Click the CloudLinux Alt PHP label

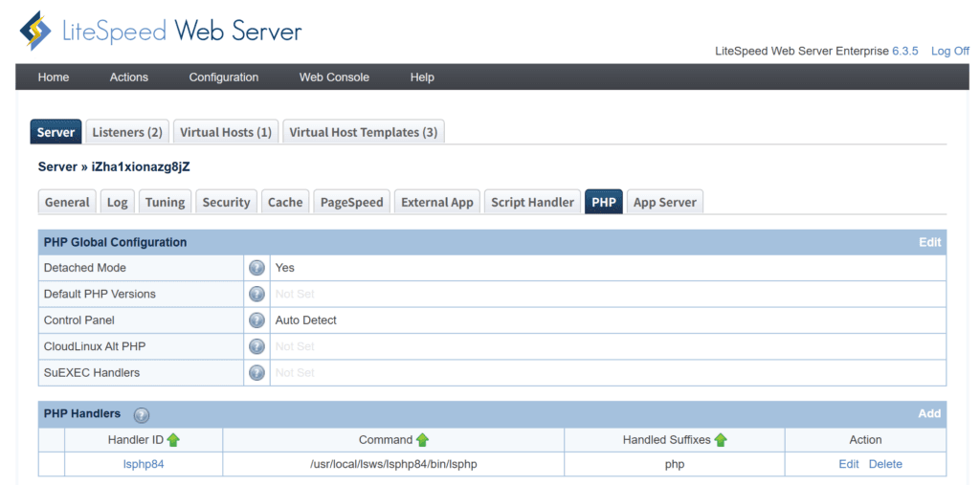tap(95, 346)
